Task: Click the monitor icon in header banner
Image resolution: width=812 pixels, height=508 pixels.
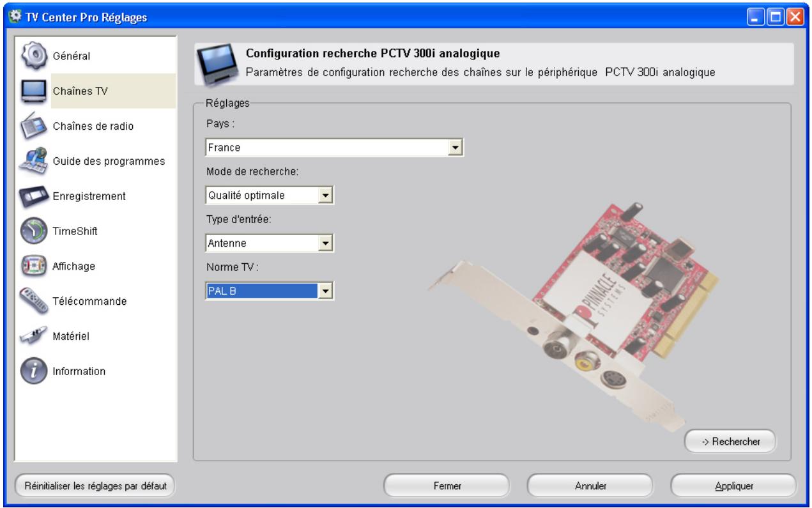Action: [x=217, y=64]
